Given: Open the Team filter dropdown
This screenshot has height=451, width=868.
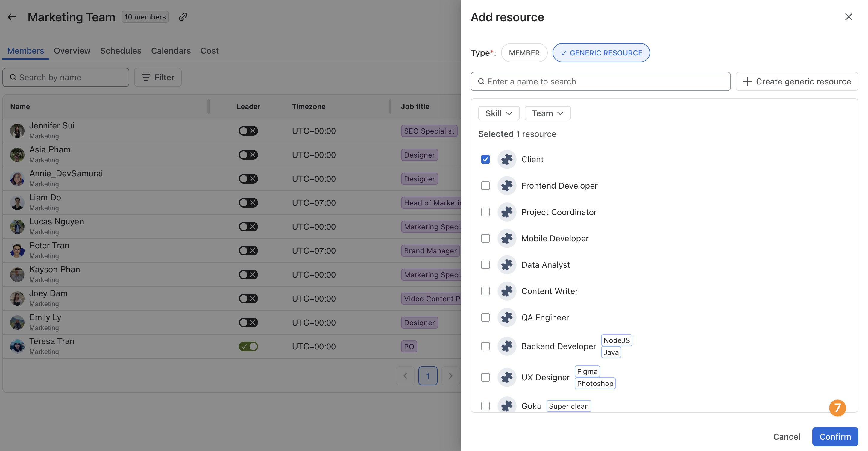Looking at the screenshot, I should [547, 113].
